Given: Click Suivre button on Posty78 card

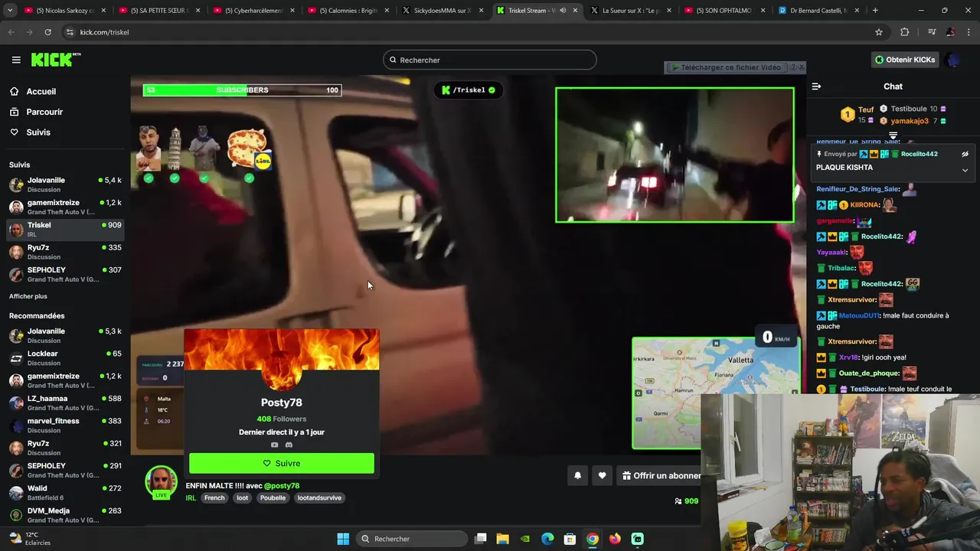Looking at the screenshot, I should coord(282,463).
